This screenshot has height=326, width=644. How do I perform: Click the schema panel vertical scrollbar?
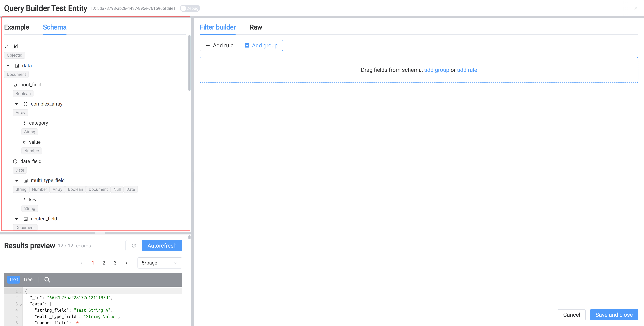(189, 63)
